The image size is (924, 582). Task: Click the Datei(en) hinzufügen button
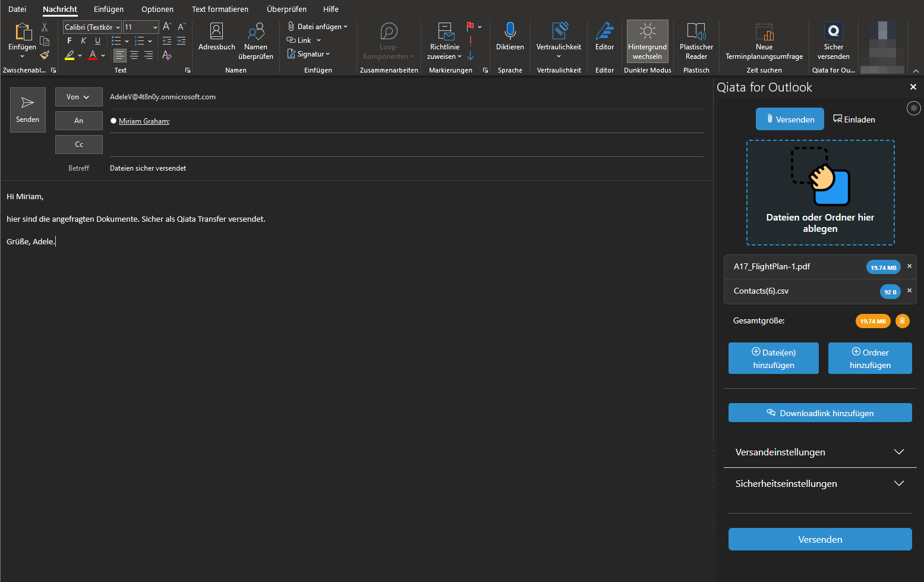pyautogui.click(x=773, y=358)
